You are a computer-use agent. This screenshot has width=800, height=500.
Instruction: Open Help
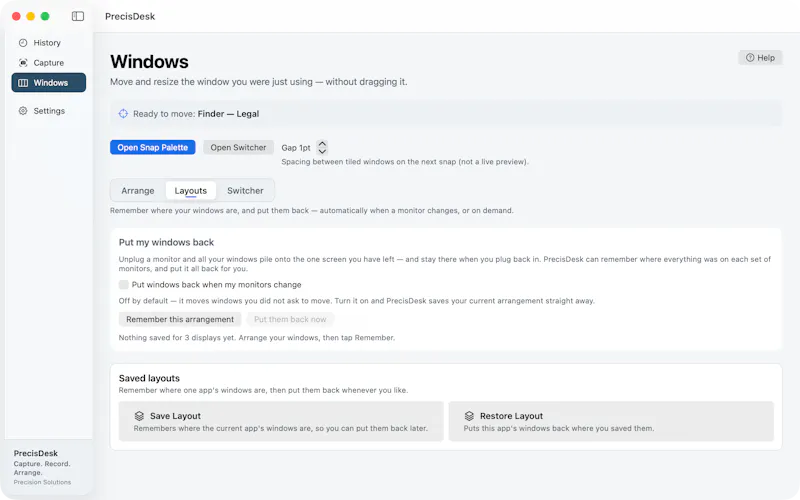pos(760,58)
